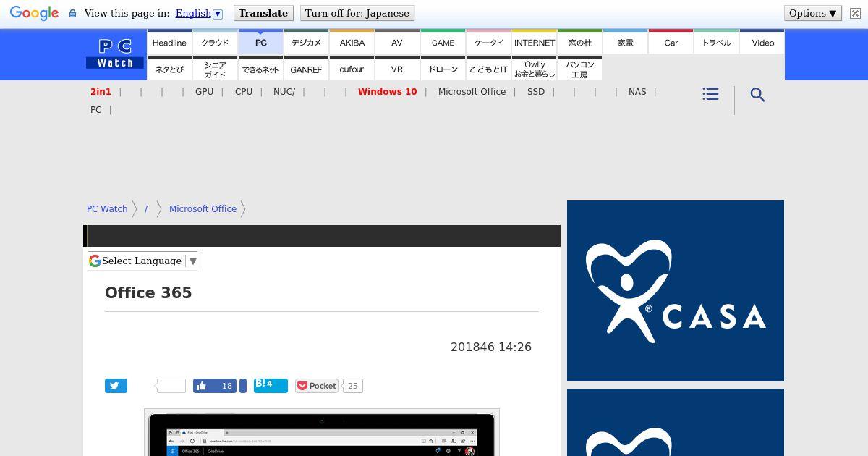The height and width of the screenshot is (456, 868).
Task: Open the できるネット site tab
Action: [260, 69]
